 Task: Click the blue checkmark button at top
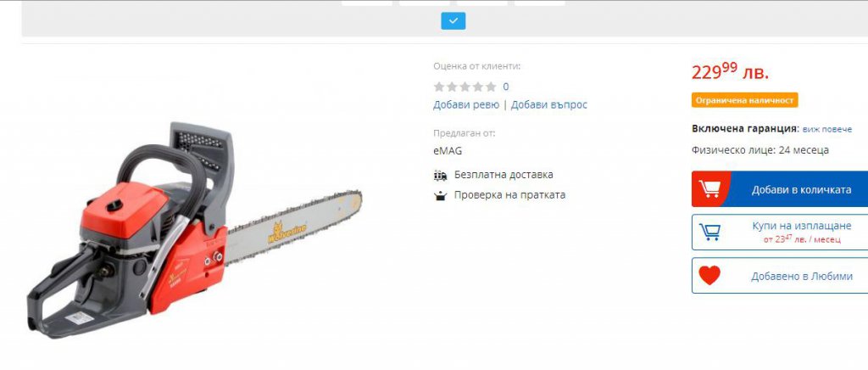[x=453, y=21]
